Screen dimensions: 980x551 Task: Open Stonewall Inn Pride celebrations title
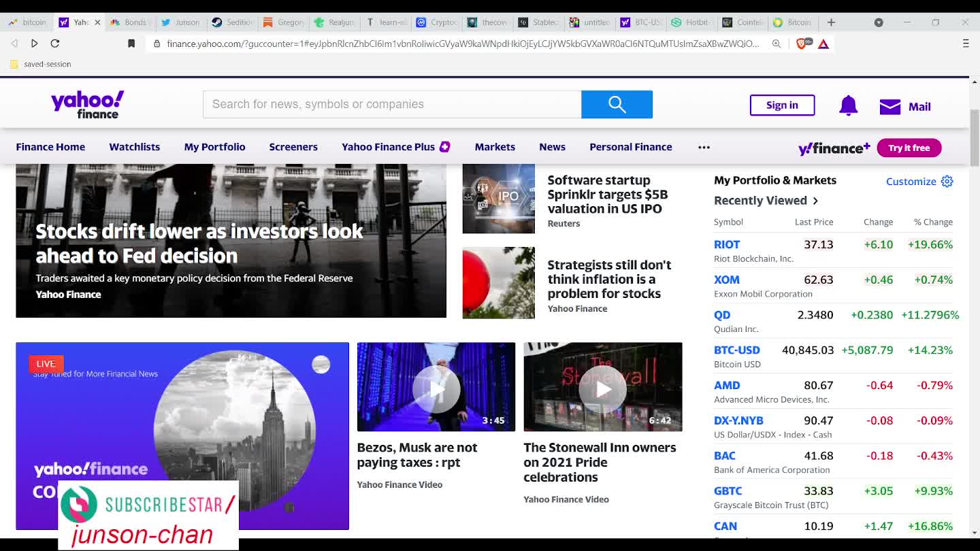[x=600, y=463]
